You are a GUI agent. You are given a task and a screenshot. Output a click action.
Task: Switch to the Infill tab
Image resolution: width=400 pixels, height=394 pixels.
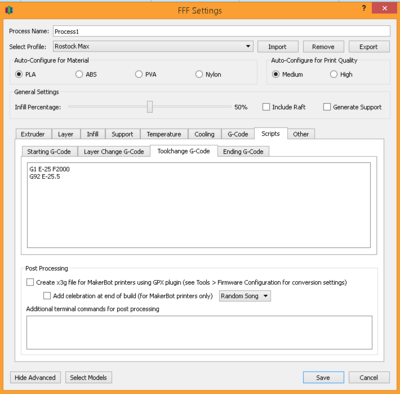[93, 134]
